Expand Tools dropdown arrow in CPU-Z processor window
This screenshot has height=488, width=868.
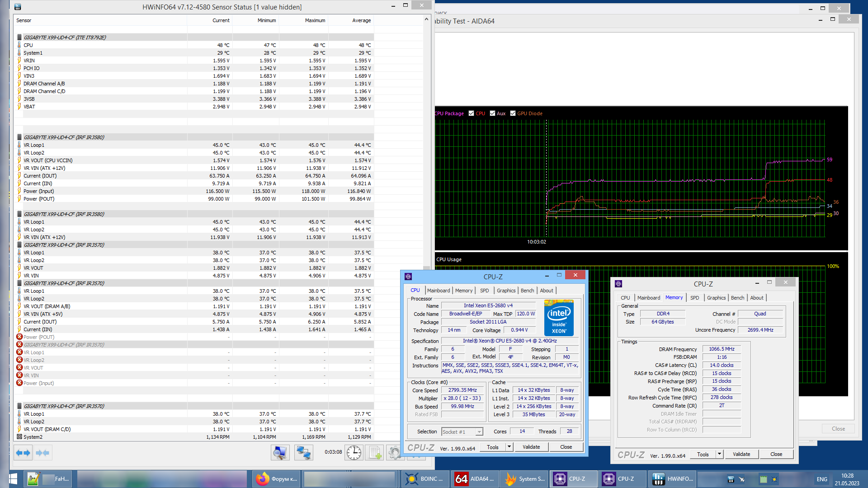509,447
